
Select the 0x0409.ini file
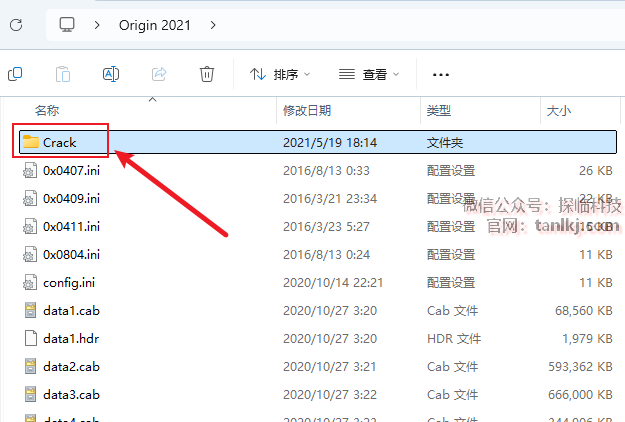71,198
